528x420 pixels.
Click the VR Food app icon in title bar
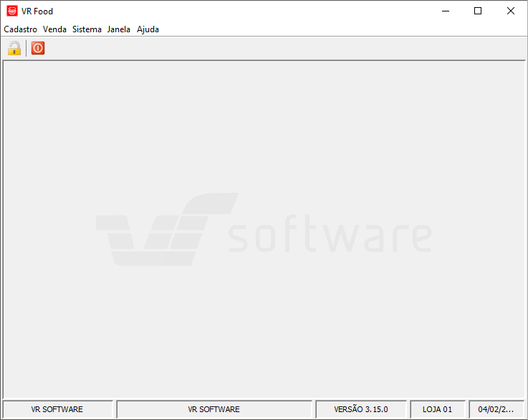tap(12, 11)
